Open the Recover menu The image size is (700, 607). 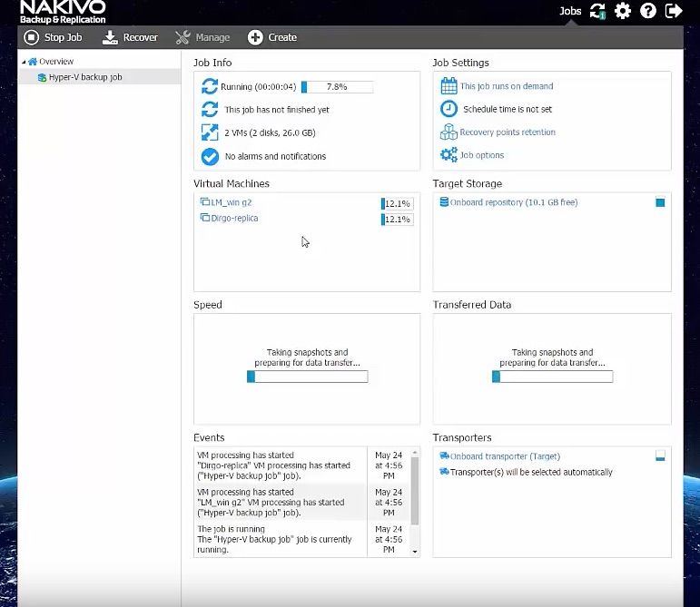click(x=130, y=37)
